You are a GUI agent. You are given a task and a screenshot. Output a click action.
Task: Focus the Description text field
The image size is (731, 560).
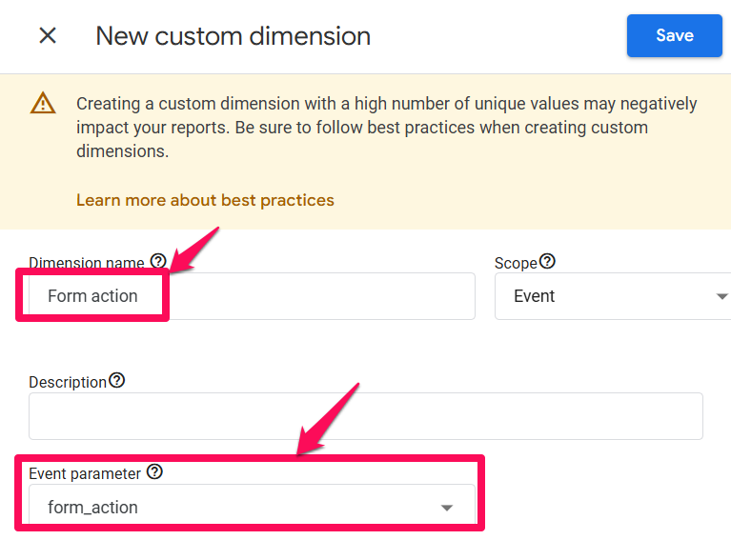(x=366, y=416)
